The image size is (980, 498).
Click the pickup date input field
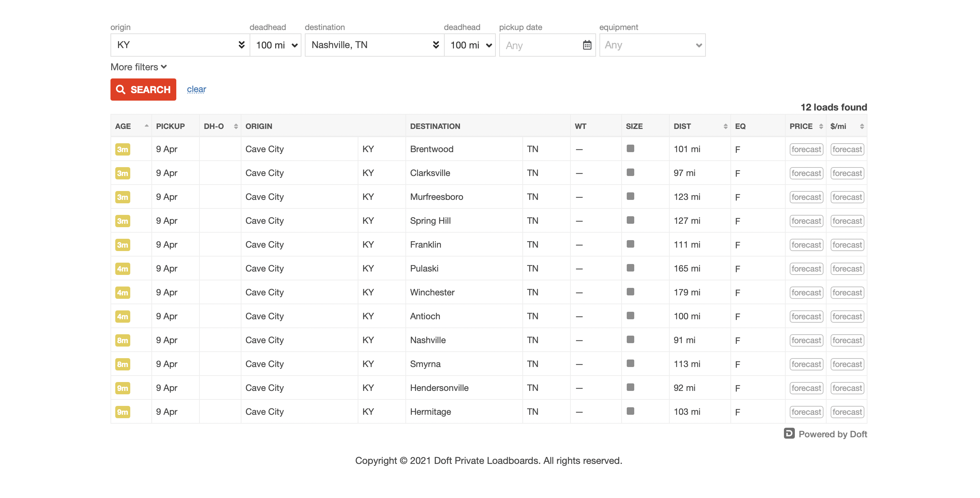547,45
